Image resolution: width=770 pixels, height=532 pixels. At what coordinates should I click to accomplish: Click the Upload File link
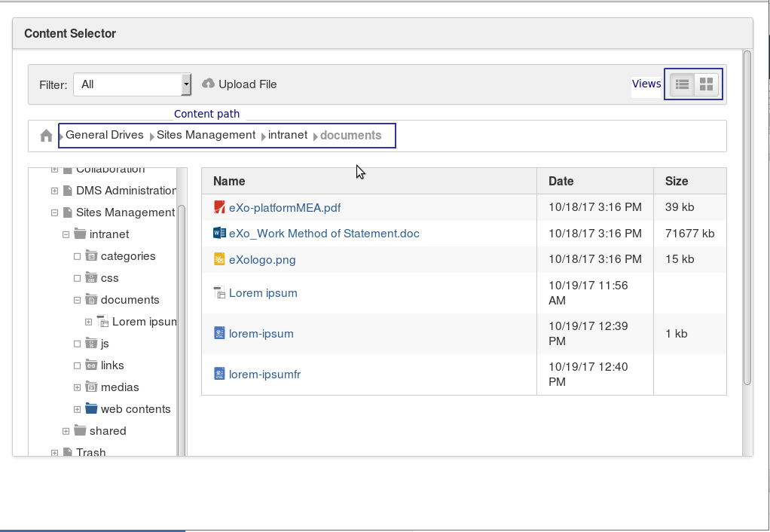point(247,84)
